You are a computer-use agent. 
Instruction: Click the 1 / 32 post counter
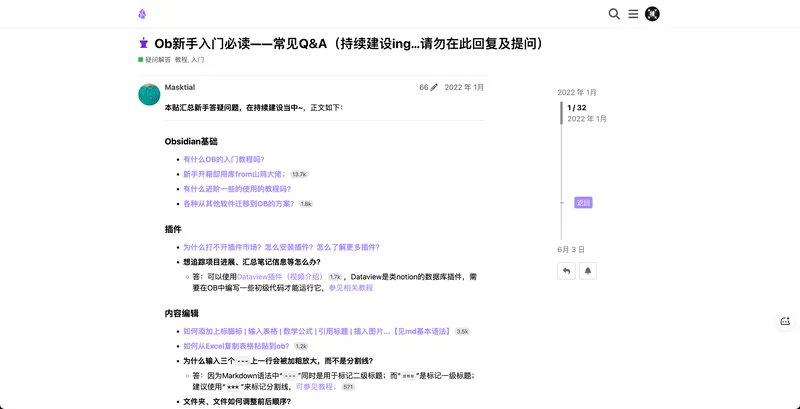(577, 108)
